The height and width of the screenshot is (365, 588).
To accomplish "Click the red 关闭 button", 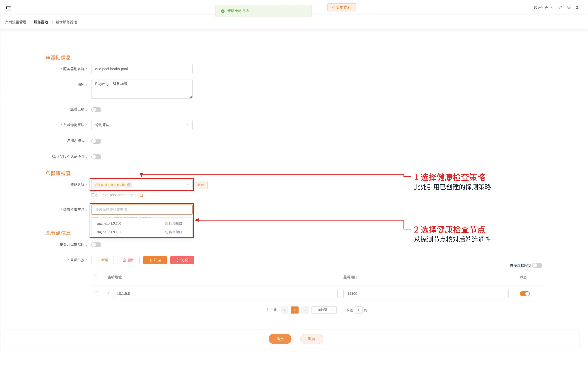I will click(x=182, y=260).
